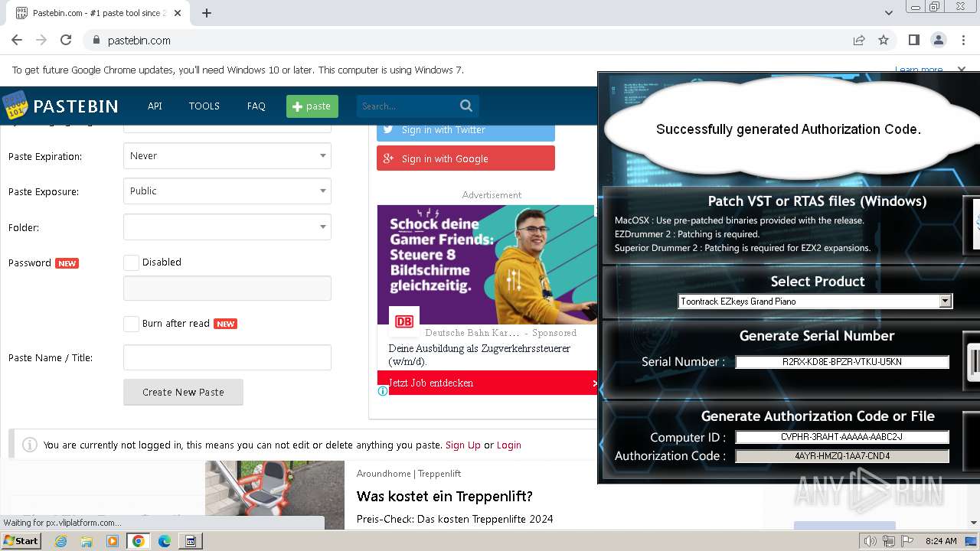
Task: Click 'Was kostet ein Treppenlift?' headline
Action: (445, 496)
